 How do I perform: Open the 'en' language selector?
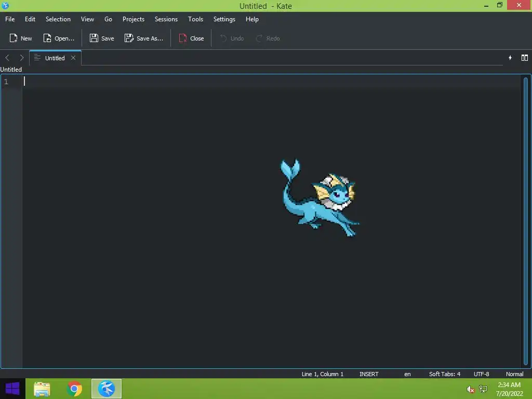pos(407,374)
